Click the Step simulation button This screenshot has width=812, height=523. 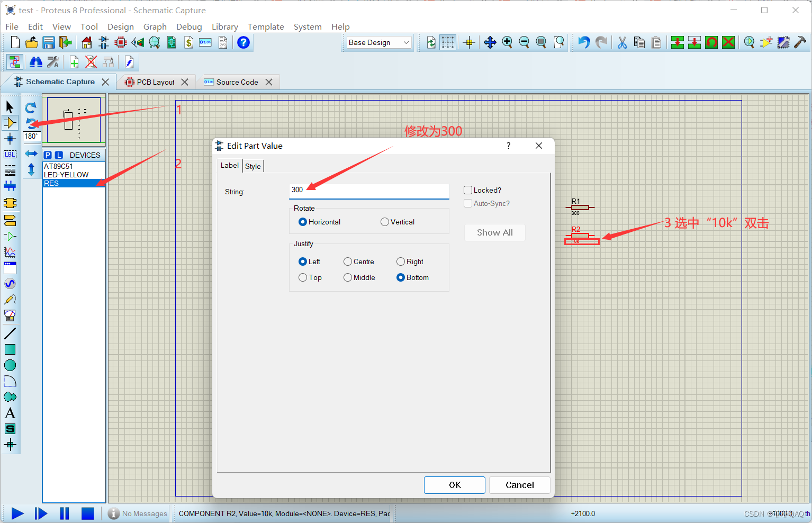41,513
